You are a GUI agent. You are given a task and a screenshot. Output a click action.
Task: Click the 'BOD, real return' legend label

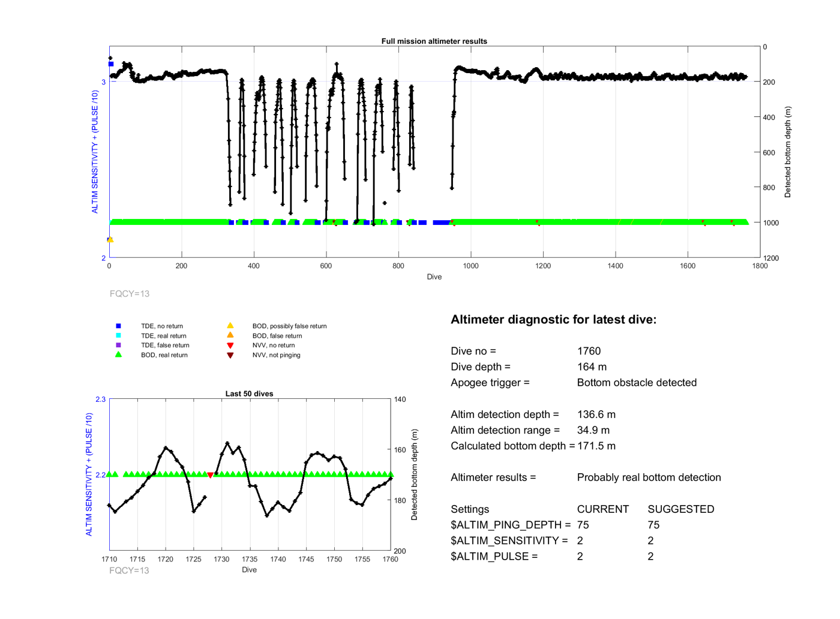[x=164, y=355]
